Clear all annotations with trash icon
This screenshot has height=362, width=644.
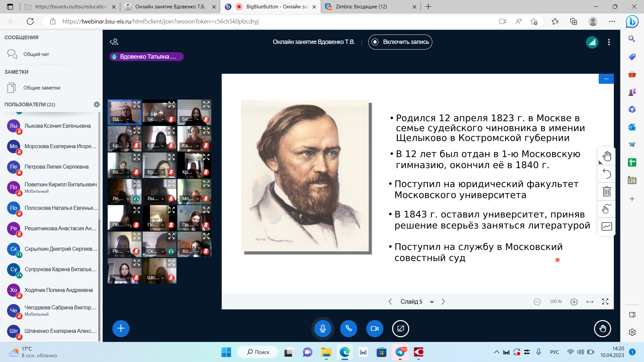(606, 191)
